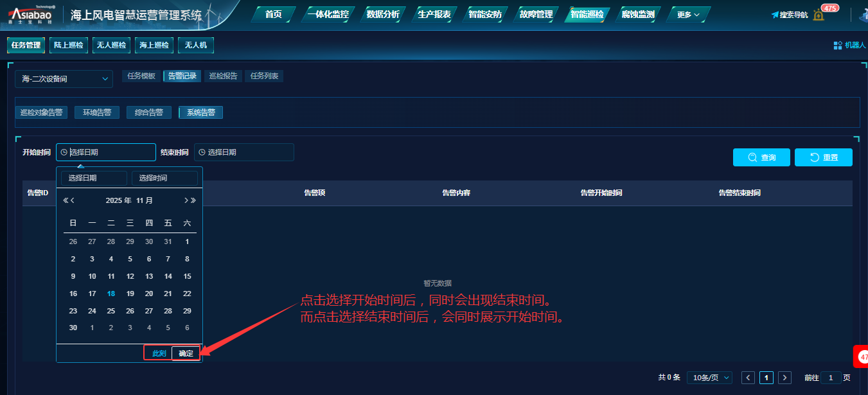Switch to the 巡检报告 tab
The image size is (868, 395).
point(224,76)
